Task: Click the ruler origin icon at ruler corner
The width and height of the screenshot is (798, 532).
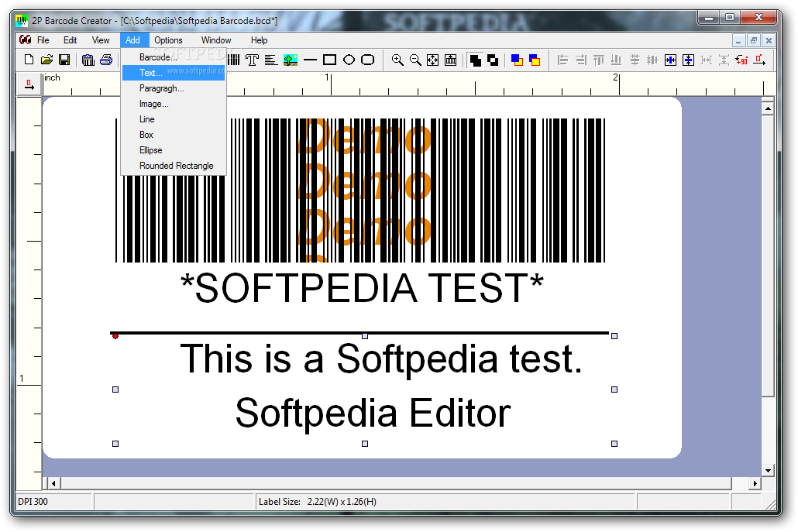Action: [x=29, y=84]
